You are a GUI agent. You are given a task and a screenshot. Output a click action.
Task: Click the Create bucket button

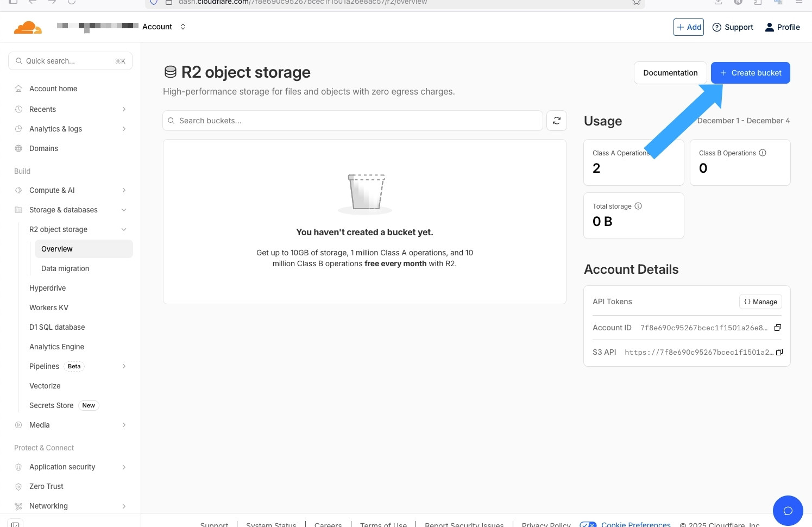tap(750, 72)
